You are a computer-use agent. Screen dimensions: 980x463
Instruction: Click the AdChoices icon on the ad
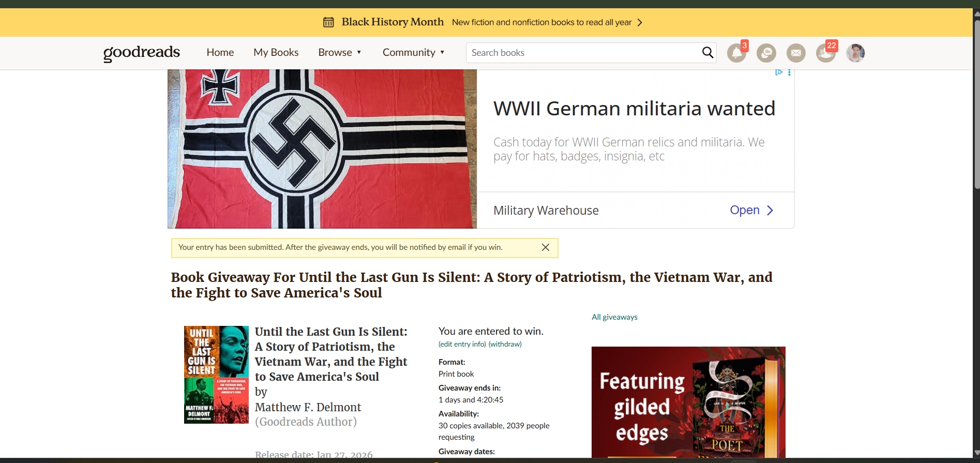778,72
